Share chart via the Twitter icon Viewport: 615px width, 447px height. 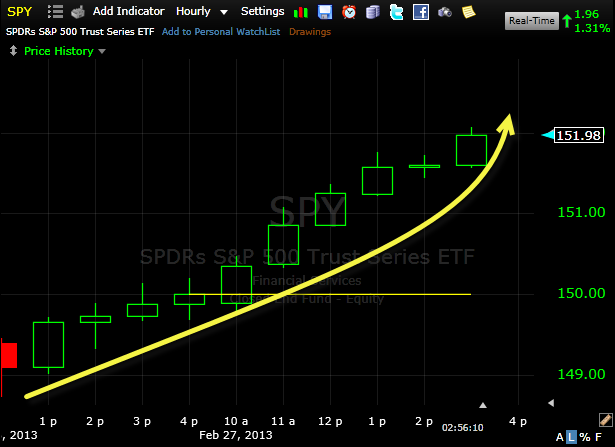click(397, 12)
